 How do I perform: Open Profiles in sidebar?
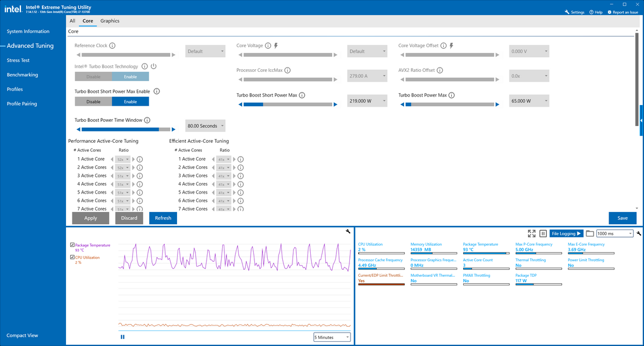[x=14, y=89]
